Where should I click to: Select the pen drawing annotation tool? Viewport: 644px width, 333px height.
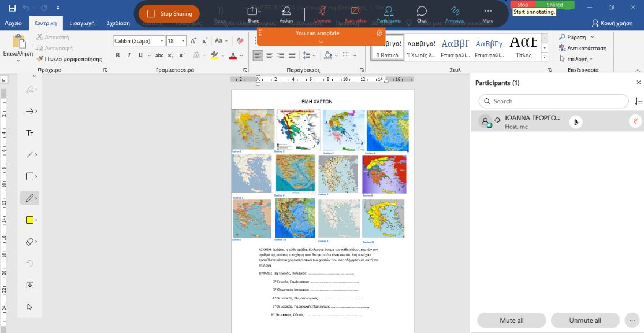click(x=29, y=198)
